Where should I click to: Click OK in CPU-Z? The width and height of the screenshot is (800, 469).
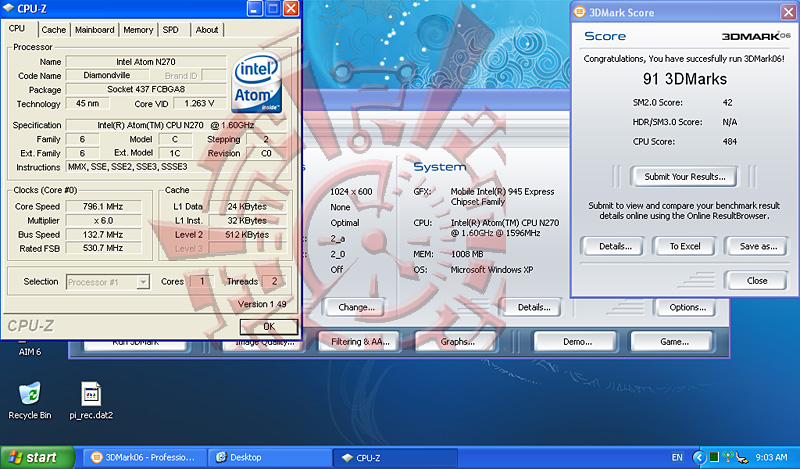pyautogui.click(x=269, y=327)
